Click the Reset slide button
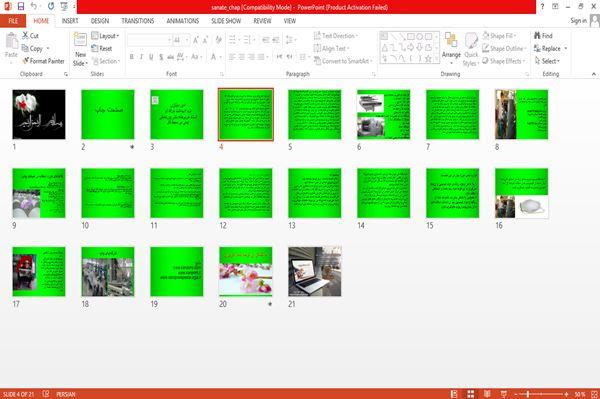Screen dimensions: 600x399 point(102,49)
